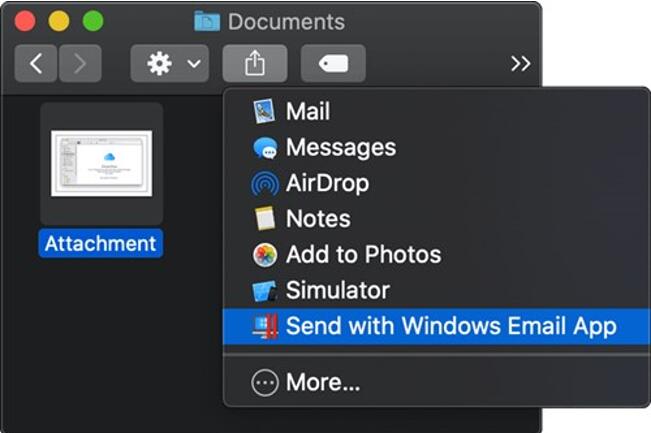Viewport: 651px width, 433px height.
Task: Click the forward navigation arrow
Action: 80,64
